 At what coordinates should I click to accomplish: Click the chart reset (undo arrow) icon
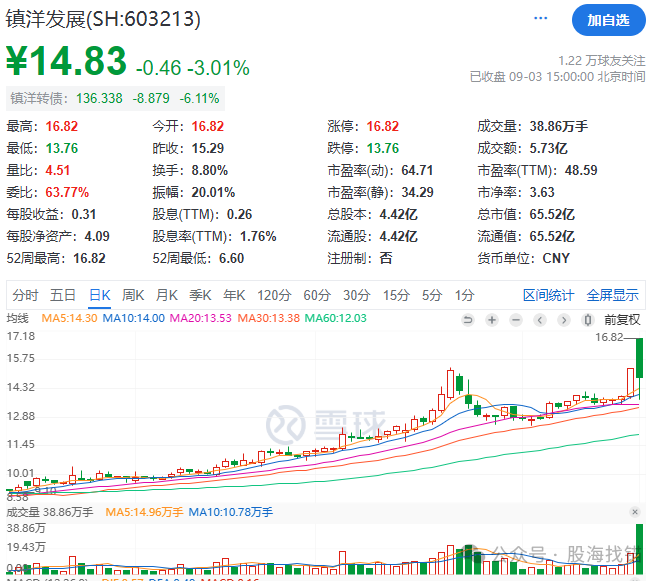click(468, 320)
